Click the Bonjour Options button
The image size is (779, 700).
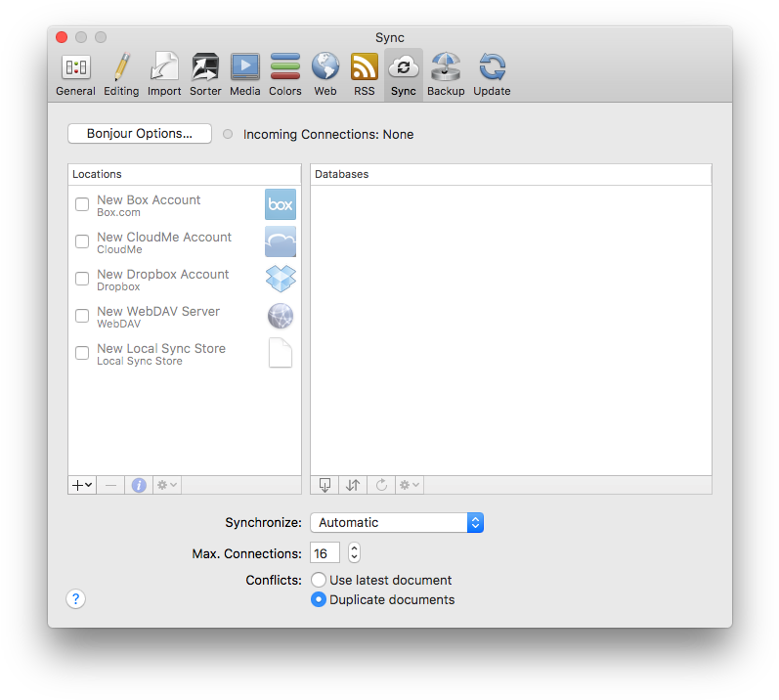coord(140,134)
